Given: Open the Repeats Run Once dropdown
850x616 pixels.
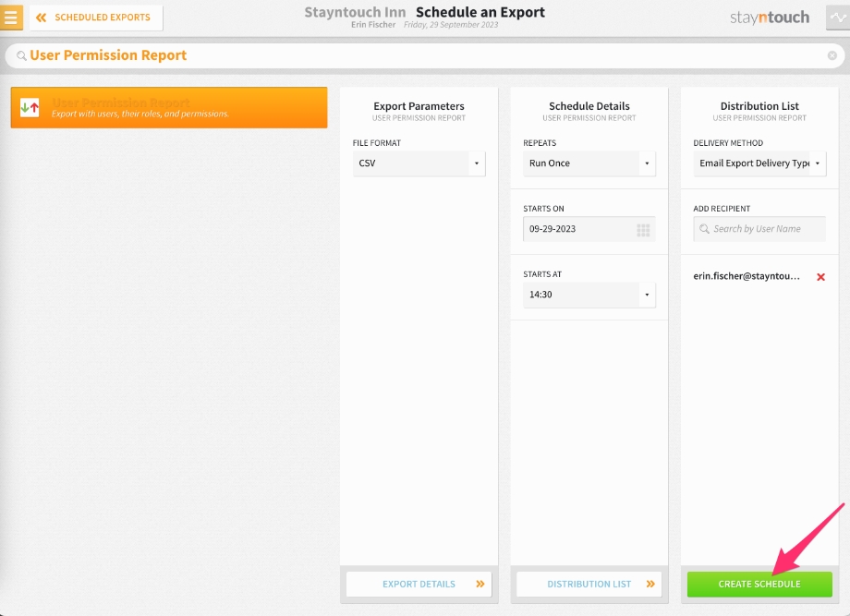Looking at the screenshot, I should coord(589,163).
